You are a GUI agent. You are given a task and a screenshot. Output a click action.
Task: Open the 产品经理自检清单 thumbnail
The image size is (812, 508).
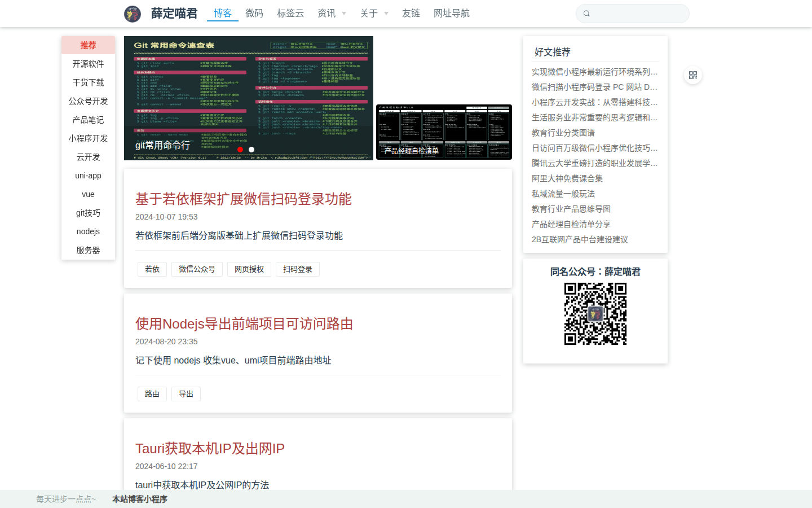[444, 132]
